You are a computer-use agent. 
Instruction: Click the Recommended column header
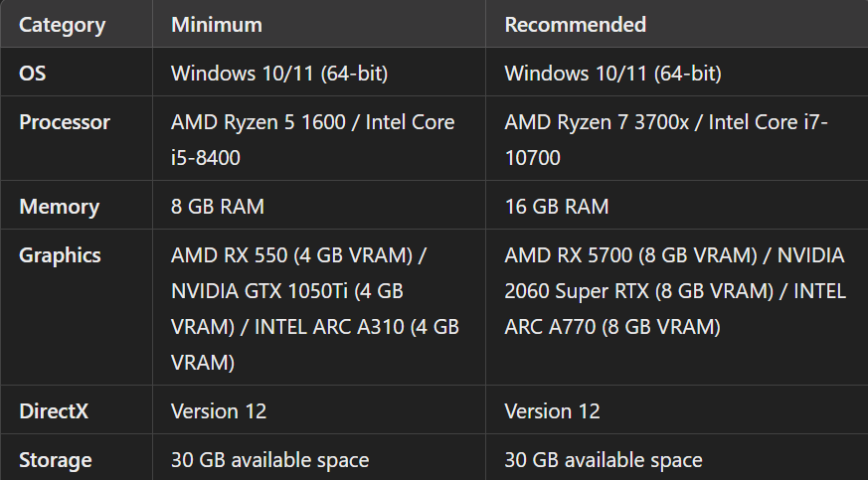coord(575,25)
